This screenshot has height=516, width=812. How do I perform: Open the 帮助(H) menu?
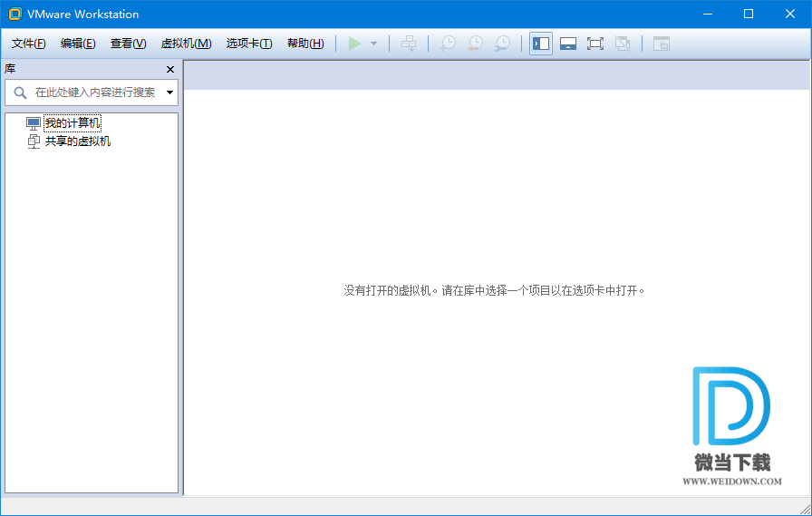[x=305, y=44]
